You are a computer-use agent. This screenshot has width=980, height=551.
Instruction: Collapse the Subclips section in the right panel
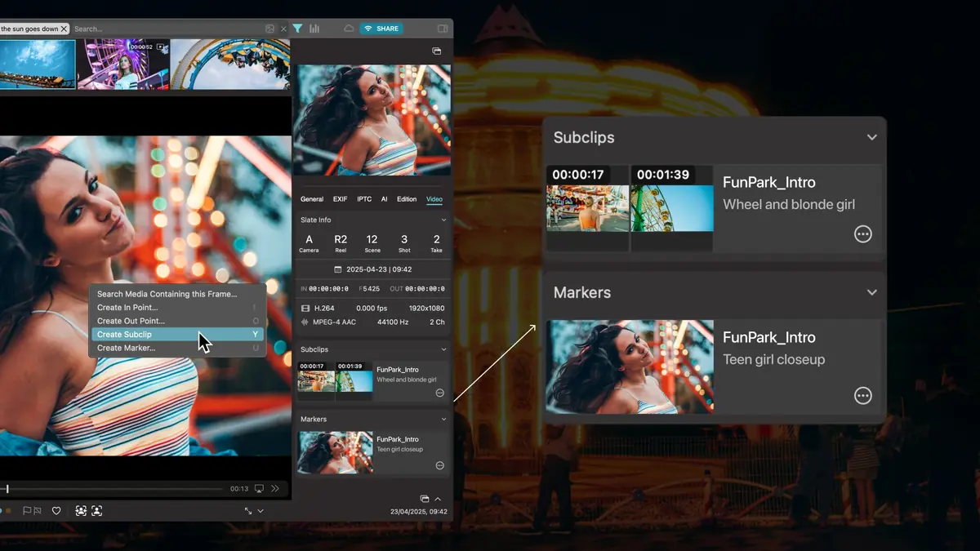(871, 137)
